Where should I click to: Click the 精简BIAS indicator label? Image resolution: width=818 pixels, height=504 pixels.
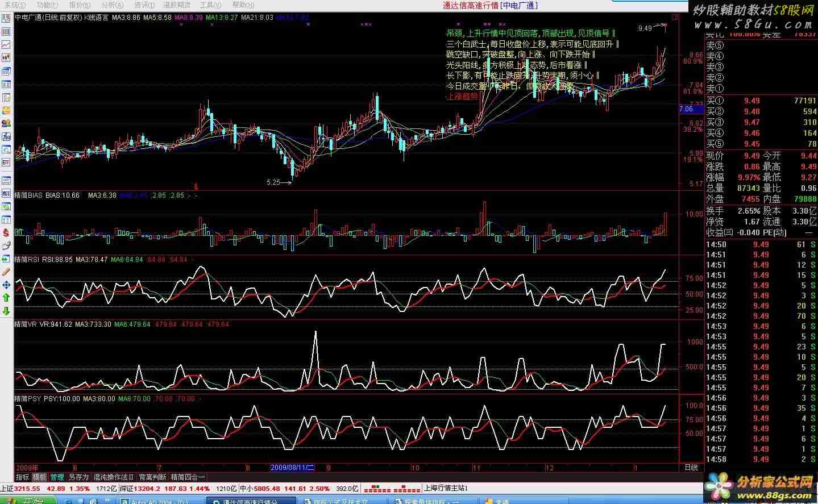click(x=28, y=195)
